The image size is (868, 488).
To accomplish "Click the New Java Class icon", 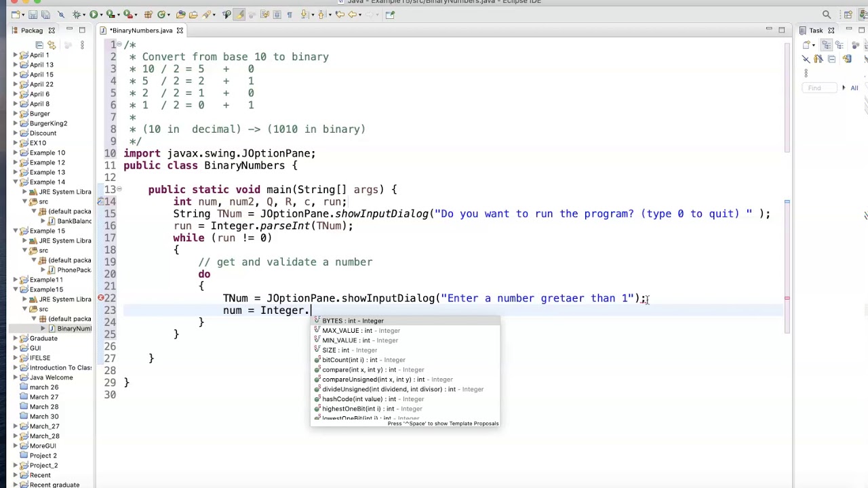I will point(161,14).
